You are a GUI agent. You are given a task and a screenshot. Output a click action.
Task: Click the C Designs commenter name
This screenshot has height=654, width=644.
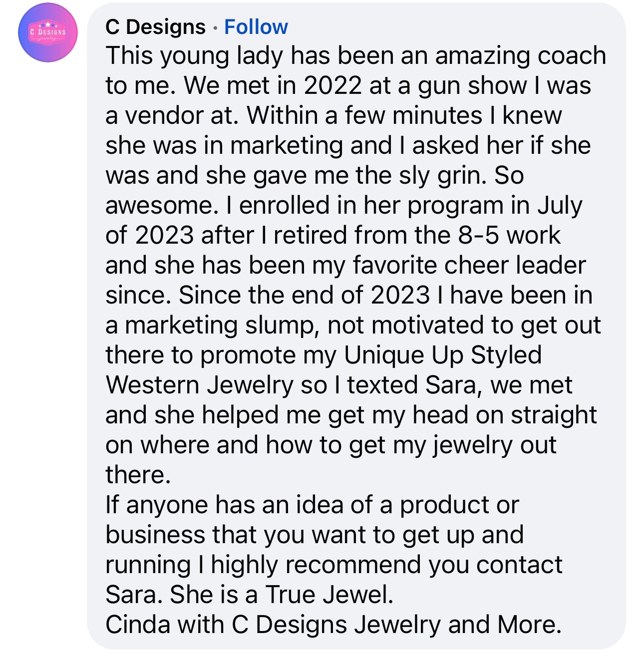point(155,27)
